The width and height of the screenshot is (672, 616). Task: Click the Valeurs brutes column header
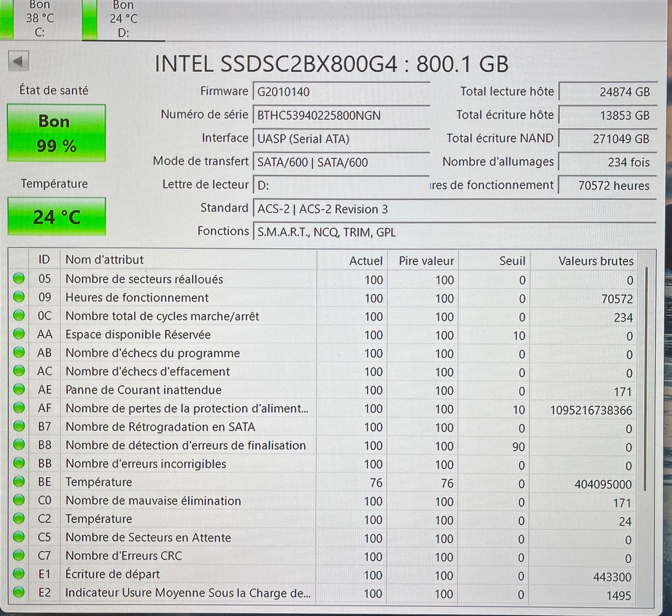pos(584,261)
